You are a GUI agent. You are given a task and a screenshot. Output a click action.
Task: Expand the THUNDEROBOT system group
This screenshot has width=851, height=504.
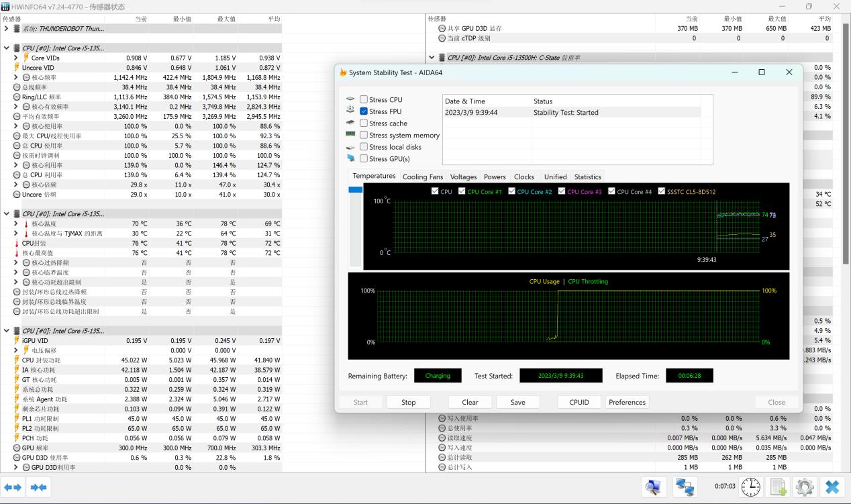click(7, 29)
